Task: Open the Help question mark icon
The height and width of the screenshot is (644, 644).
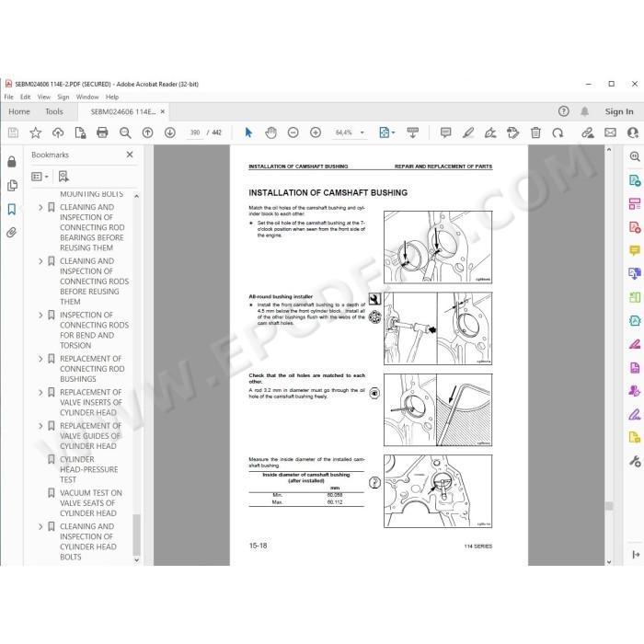Action: 563,111
